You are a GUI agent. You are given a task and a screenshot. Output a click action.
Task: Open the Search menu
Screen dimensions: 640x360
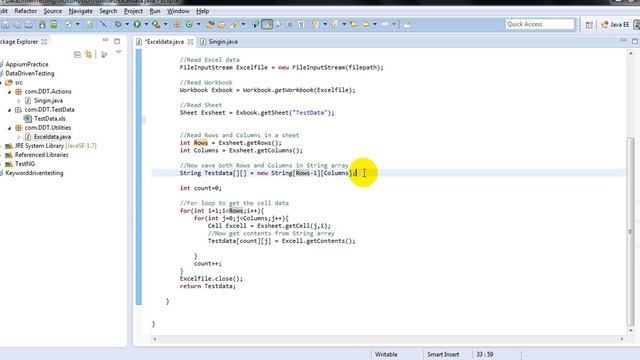[x=108, y=11]
